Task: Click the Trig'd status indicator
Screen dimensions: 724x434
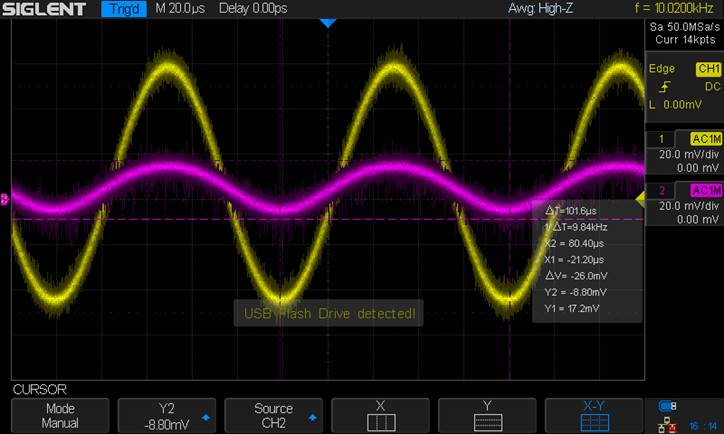Action: (x=124, y=9)
